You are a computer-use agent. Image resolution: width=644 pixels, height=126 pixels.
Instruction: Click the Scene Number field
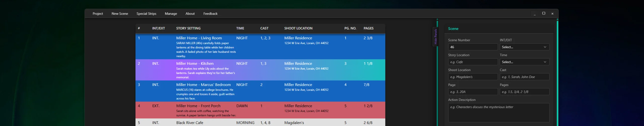(472, 47)
